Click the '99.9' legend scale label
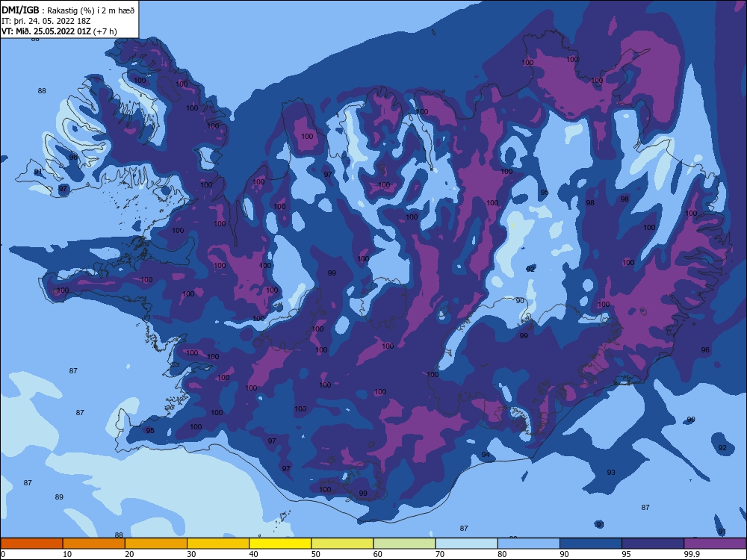The width and height of the screenshot is (747, 560). 690,554
